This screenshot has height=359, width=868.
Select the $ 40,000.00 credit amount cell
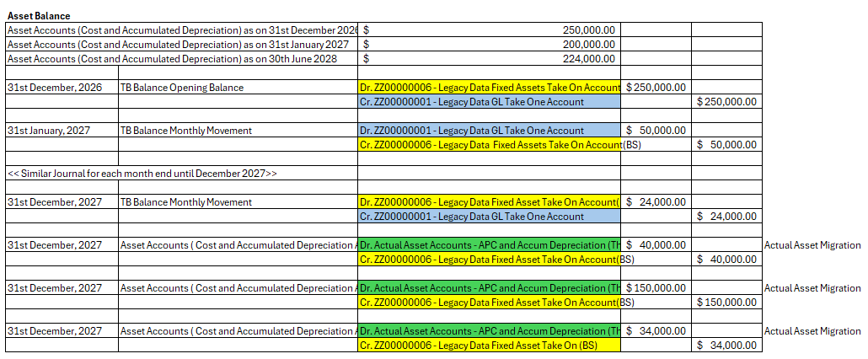727,260
